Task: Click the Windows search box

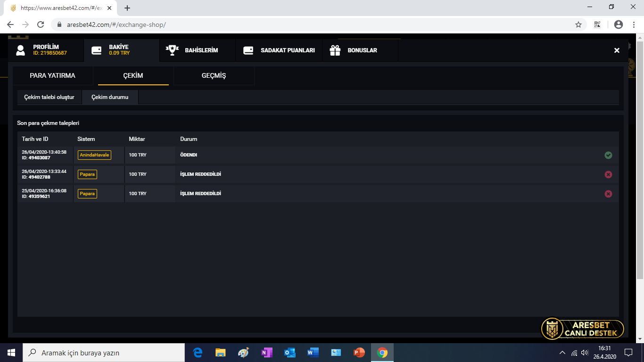Action: pos(104,353)
